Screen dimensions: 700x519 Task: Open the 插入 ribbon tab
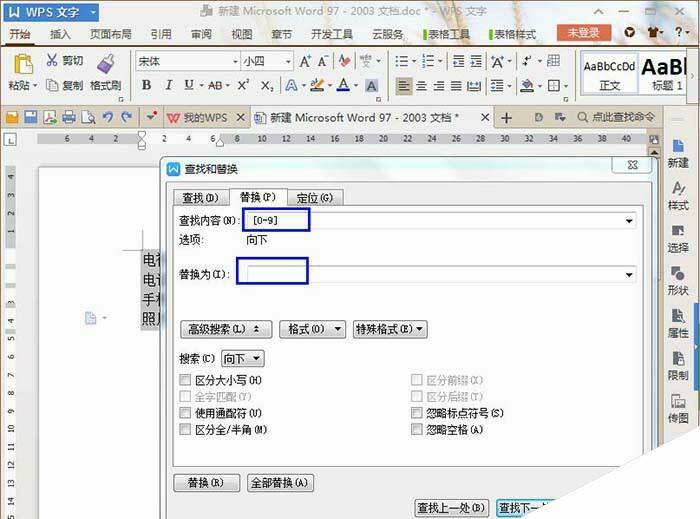60,34
